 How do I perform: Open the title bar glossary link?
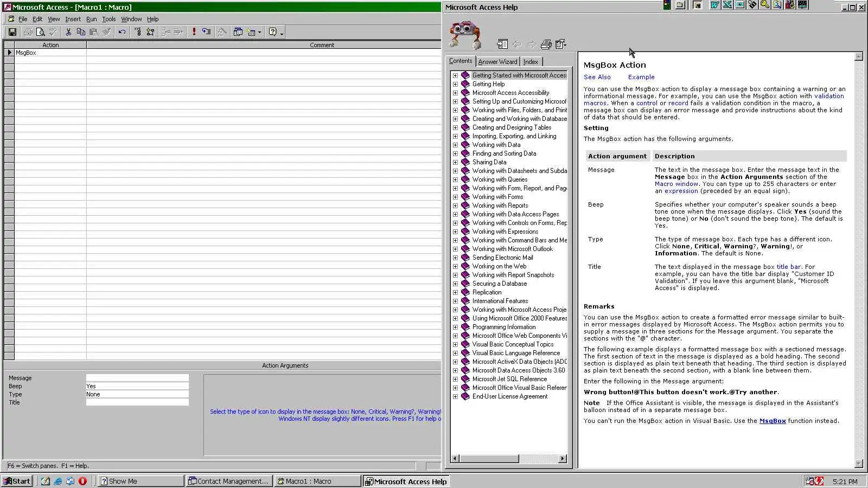(x=788, y=267)
